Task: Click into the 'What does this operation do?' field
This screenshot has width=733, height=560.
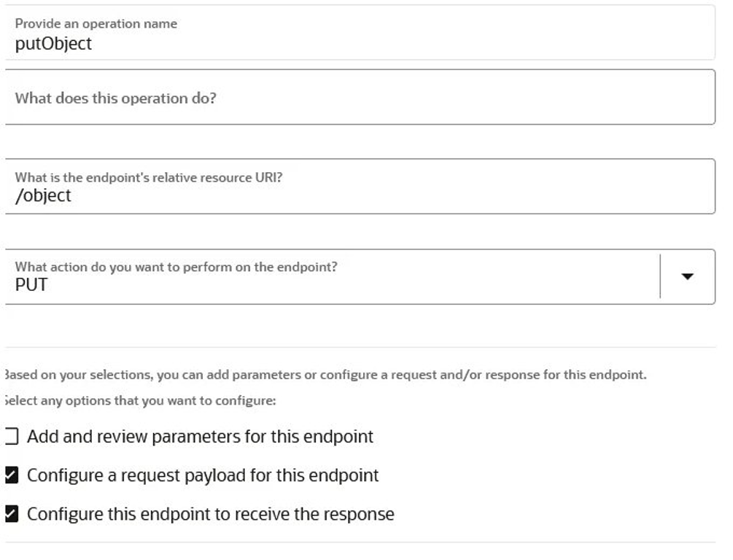Action: pyautogui.click(x=360, y=97)
